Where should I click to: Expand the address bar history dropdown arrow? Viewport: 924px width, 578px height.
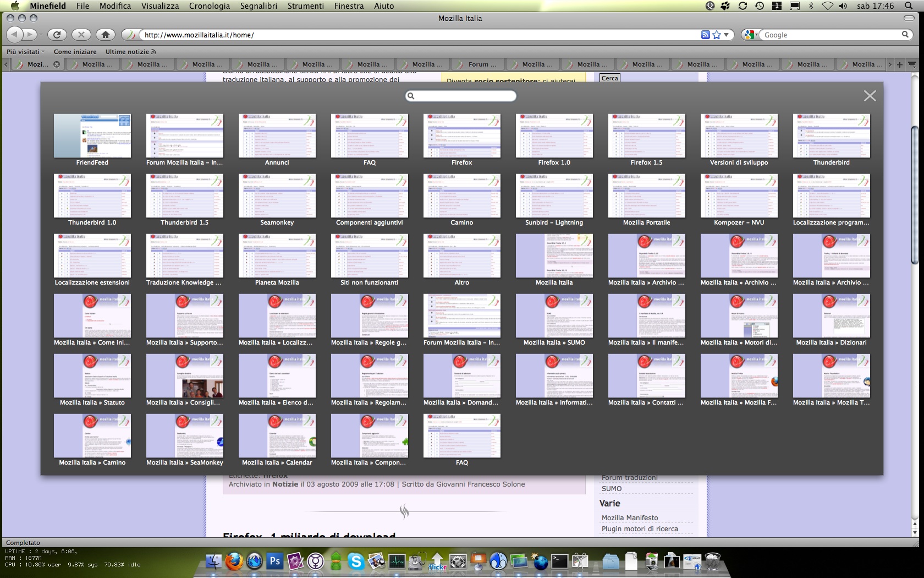pyautogui.click(x=726, y=35)
